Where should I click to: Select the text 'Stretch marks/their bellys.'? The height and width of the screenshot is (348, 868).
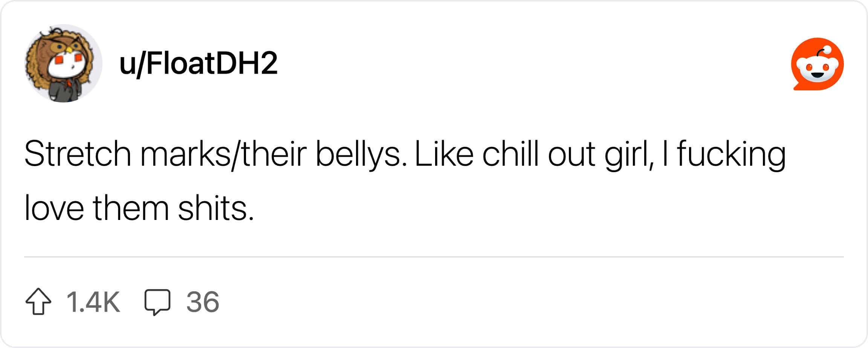click(x=216, y=154)
